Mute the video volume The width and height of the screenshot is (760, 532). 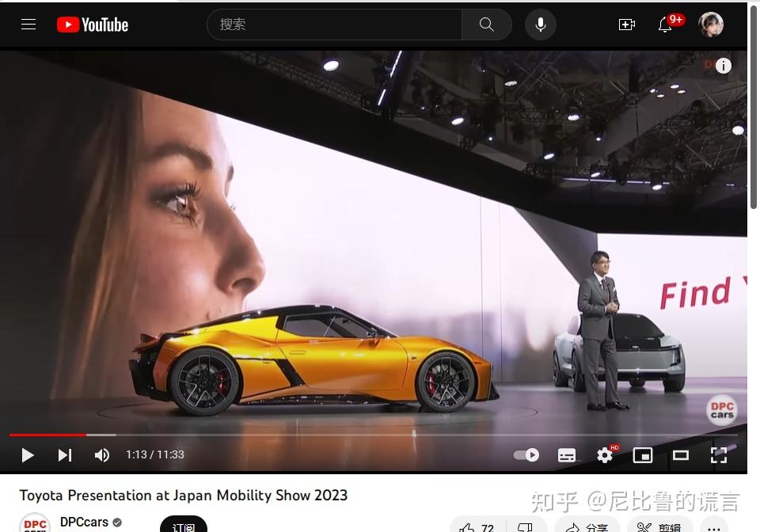click(102, 455)
